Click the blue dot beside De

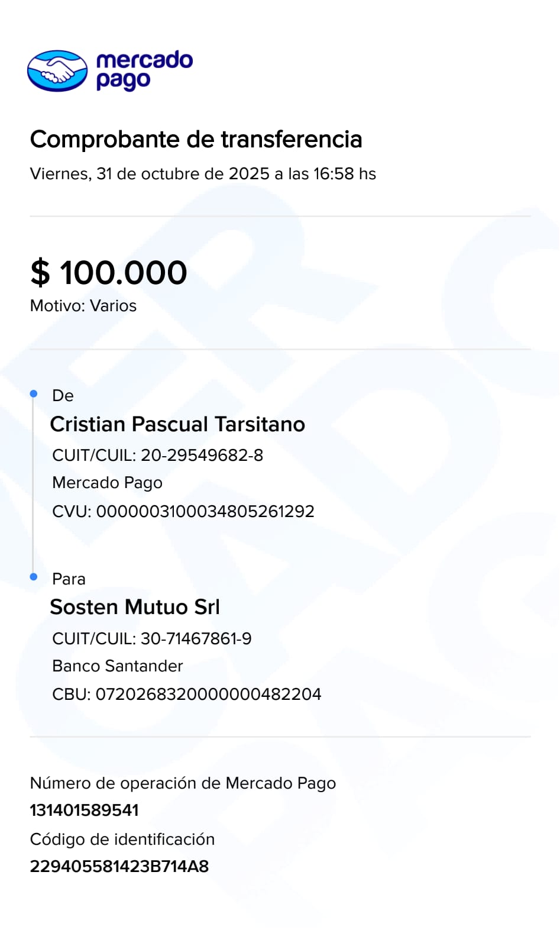34,394
